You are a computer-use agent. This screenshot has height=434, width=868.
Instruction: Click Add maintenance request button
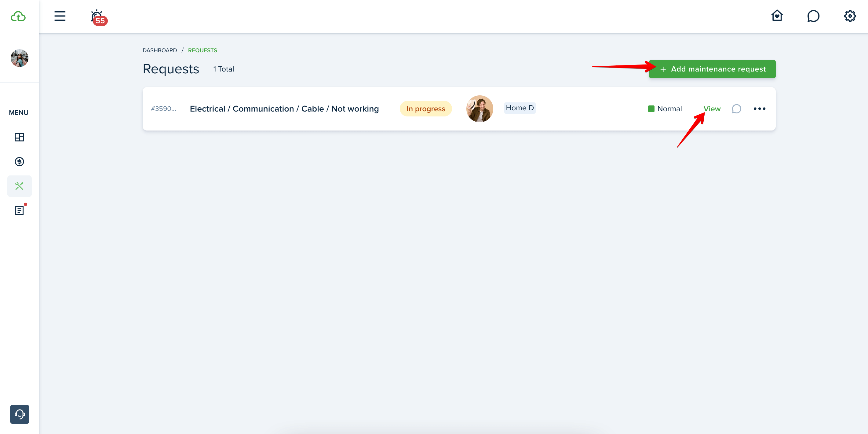click(x=712, y=69)
